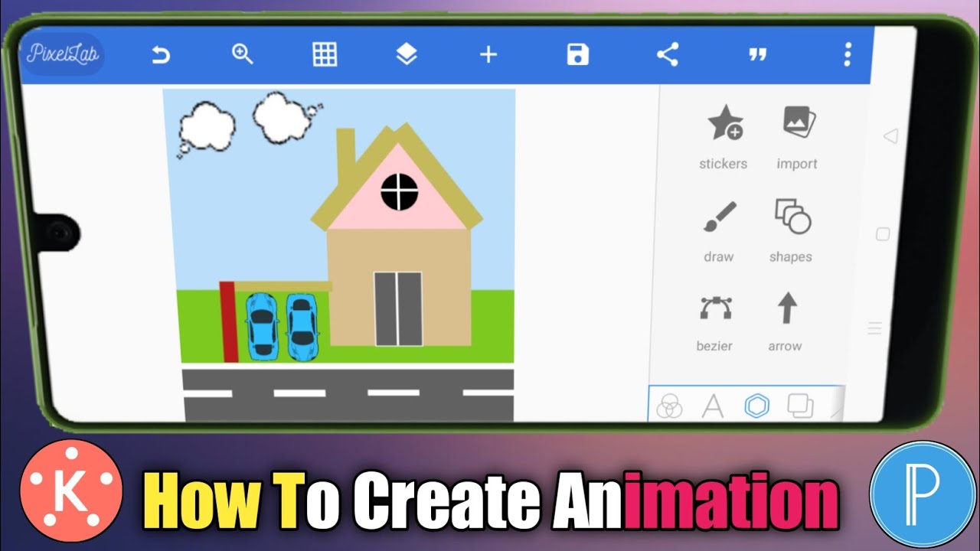The width and height of the screenshot is (980, 551).
Task: Switch to the hexagon shapes tab
Action: (756, 406)
